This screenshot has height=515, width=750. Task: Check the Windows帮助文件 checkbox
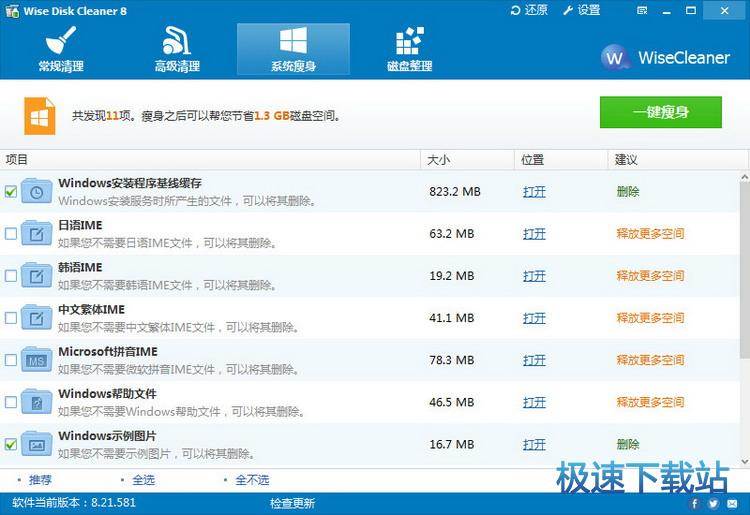(11, 402)
